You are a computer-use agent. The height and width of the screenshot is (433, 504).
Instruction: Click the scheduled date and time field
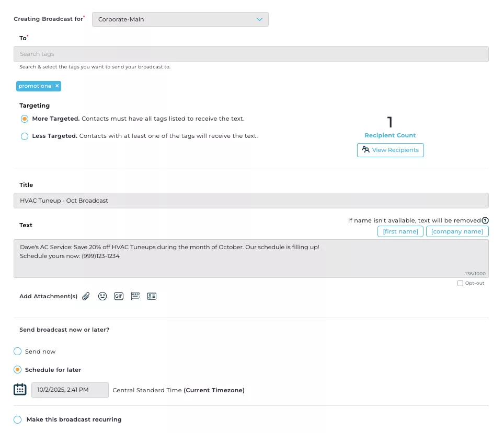point(70,390)
